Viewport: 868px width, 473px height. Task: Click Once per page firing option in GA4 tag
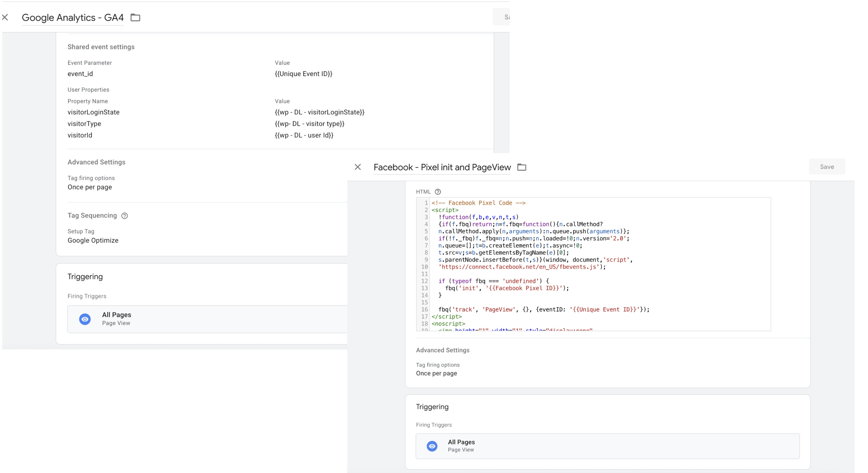click(90, 187)
